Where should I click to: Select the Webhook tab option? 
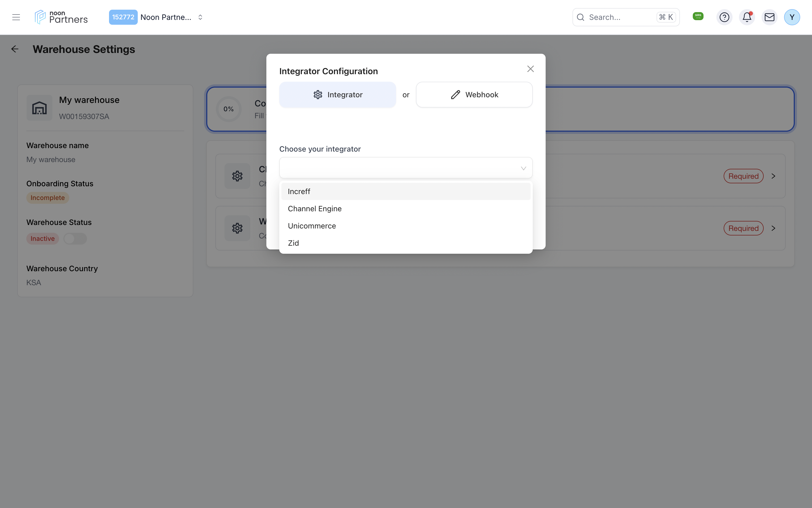[x=474, y=95]
